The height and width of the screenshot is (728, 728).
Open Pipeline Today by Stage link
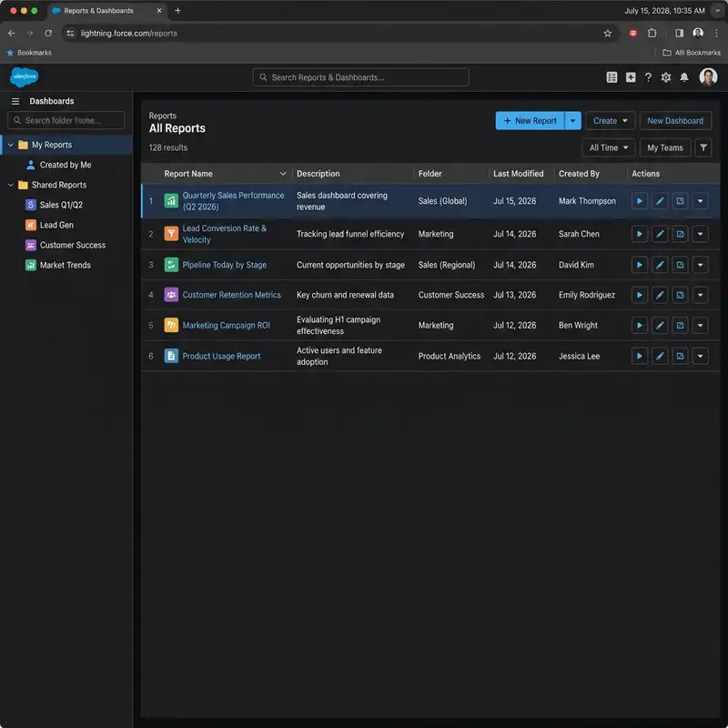coord(224,265)
